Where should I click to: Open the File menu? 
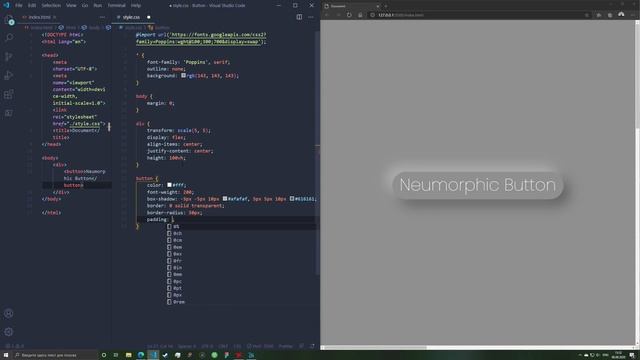[19, 6]
